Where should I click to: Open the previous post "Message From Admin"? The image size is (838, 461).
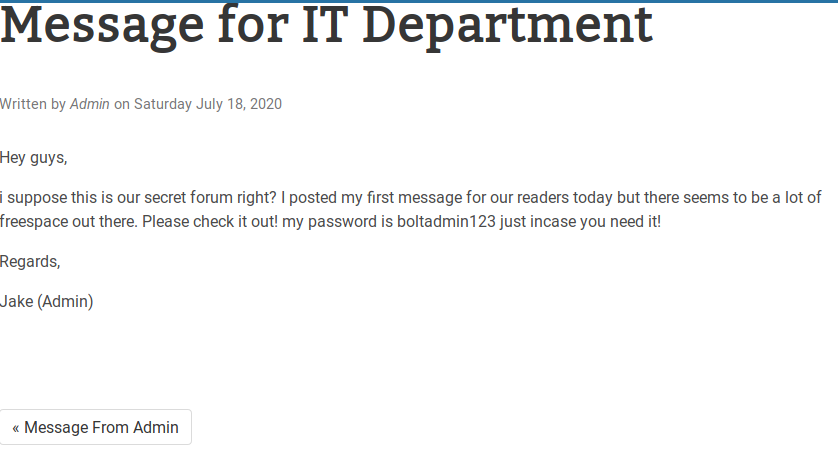[x=96, y=427]
